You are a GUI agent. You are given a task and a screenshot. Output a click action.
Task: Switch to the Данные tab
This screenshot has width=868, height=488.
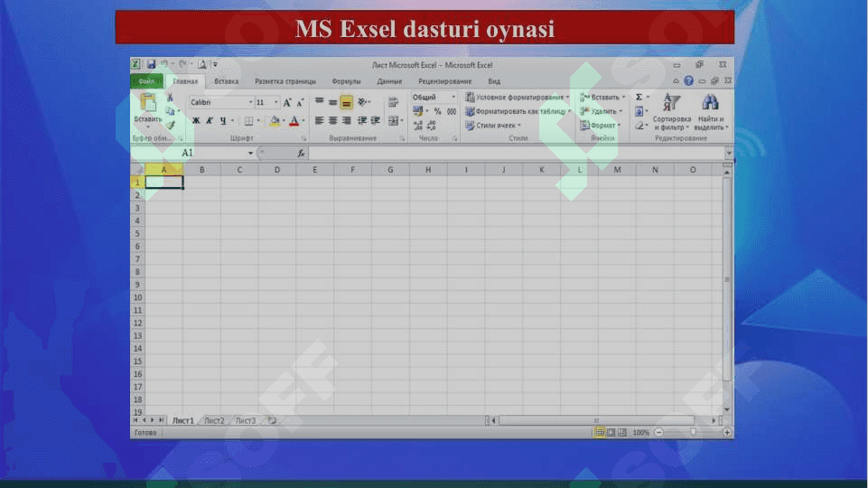(x=389, y=81)
